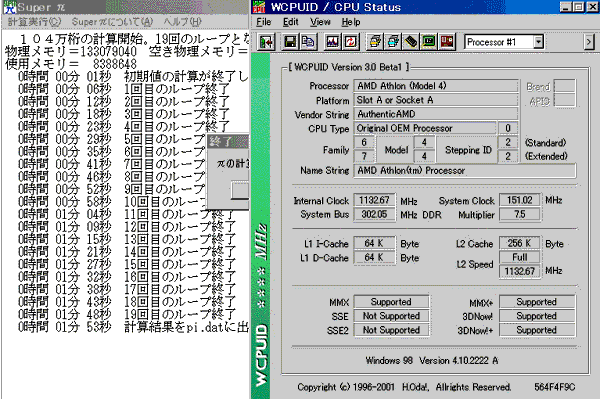600x399 pixels.
Task: Click the Name String 'AMD Athlon(tm) Processor'
Action: click(x=465, y=171)
